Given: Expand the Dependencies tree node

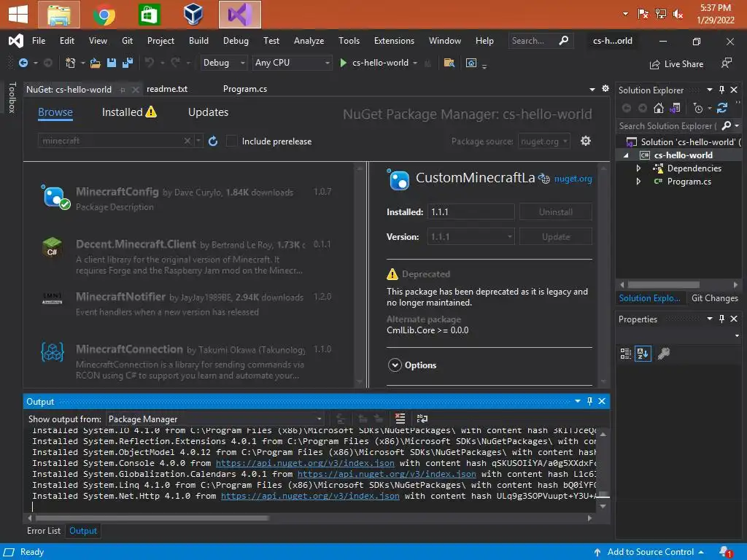Looking at the screenshot, I should click(x=638, y=168).
